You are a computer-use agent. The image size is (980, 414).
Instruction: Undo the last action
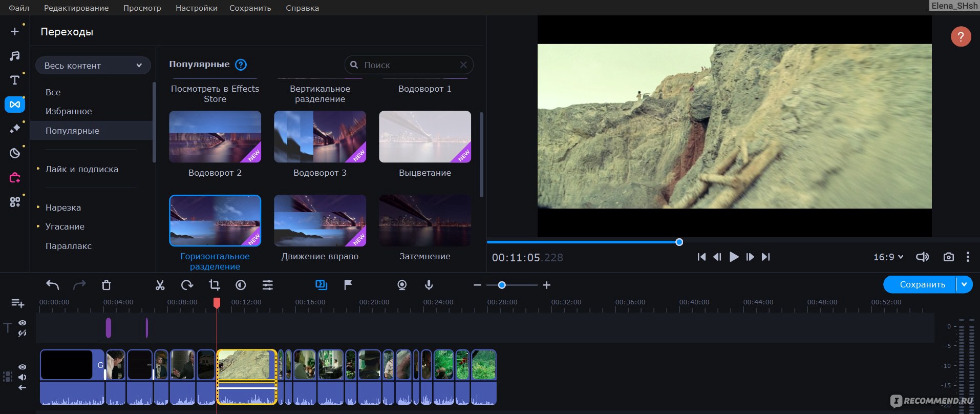(52, 285)
